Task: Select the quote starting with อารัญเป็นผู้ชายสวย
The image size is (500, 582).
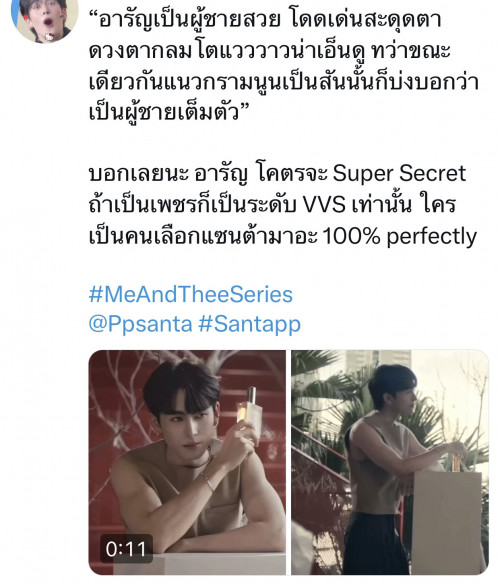Action: coord(283,65)
